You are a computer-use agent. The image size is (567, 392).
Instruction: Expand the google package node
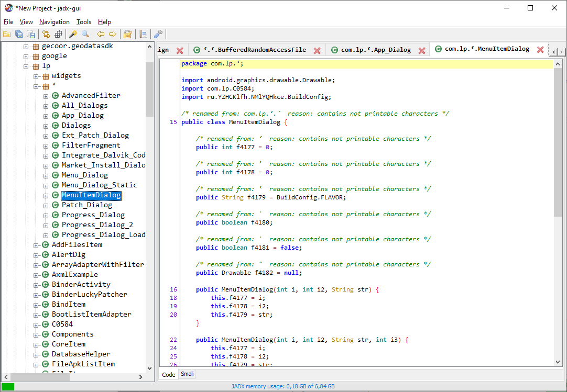pos(25,55)
